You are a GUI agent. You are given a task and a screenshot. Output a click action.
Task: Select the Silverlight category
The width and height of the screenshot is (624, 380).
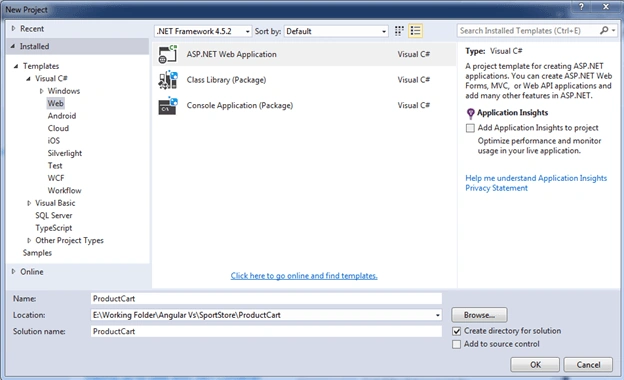point(65,153)
